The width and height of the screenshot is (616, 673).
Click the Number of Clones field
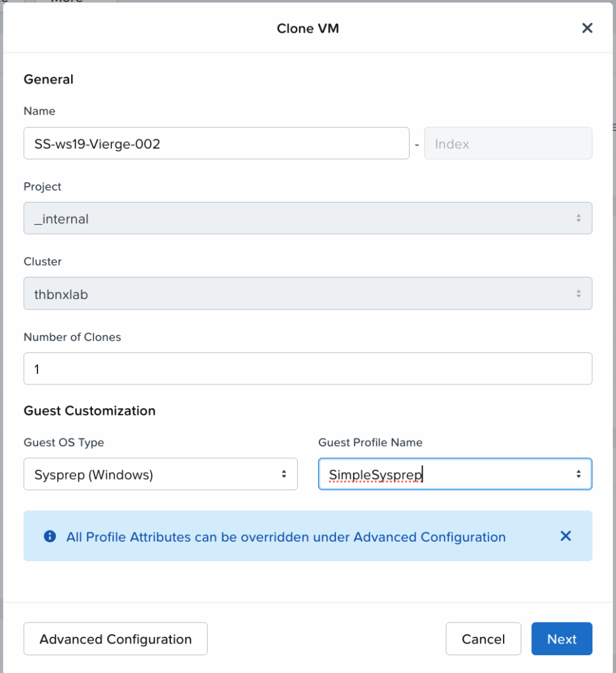click(x=307, y=369)
